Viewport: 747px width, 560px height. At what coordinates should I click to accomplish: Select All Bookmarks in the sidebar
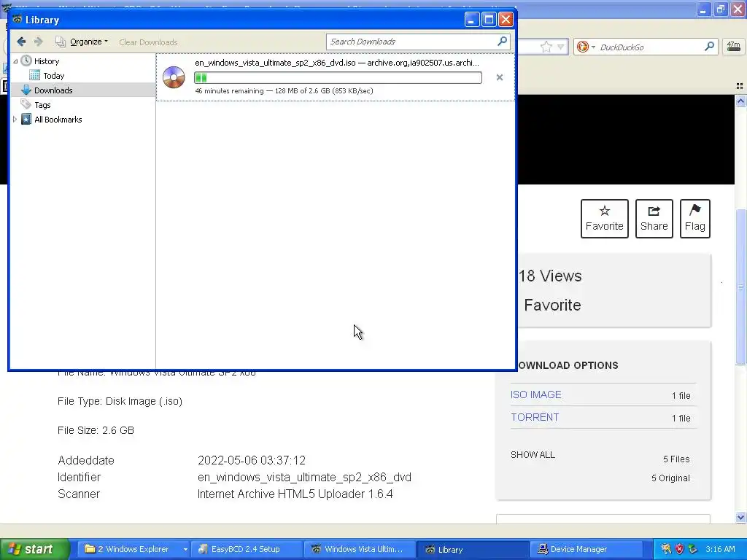tap(58, 120)
